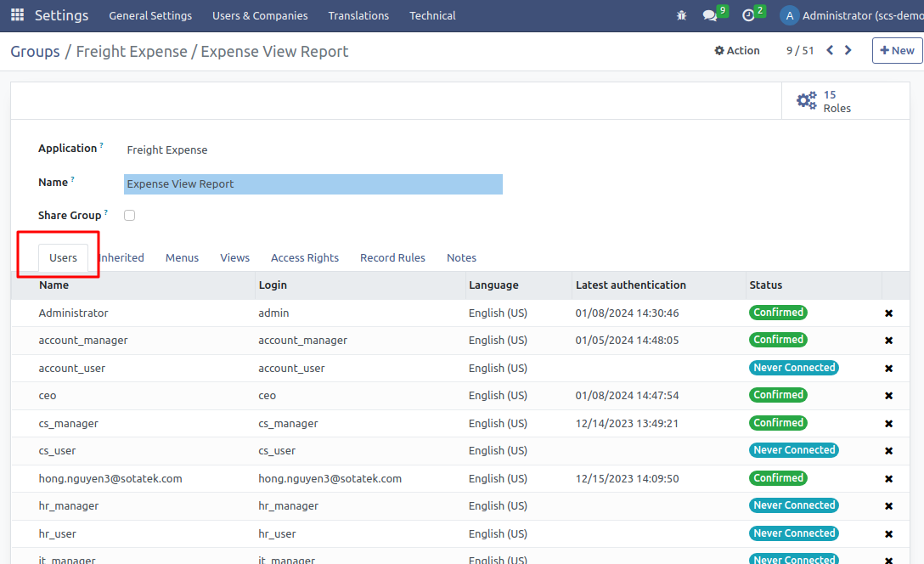
Task: Open the Record Rules tab
Action: click(x=392, y=258)
